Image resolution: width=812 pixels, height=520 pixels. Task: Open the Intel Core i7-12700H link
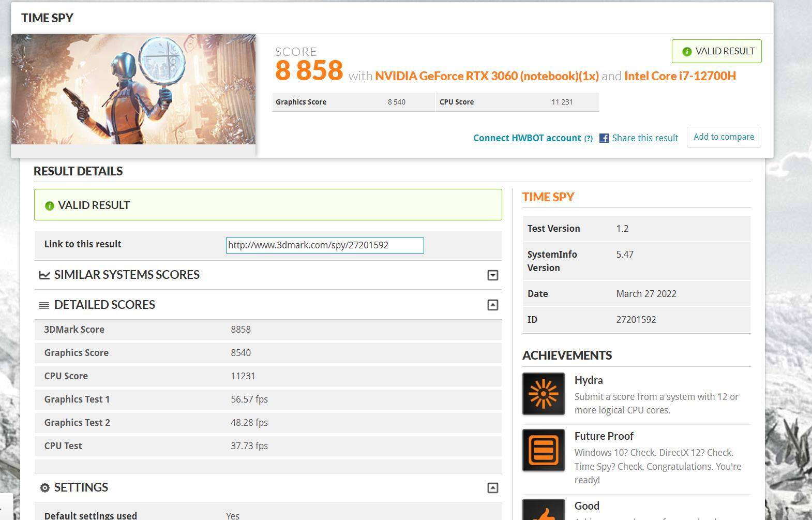point(680,76)
